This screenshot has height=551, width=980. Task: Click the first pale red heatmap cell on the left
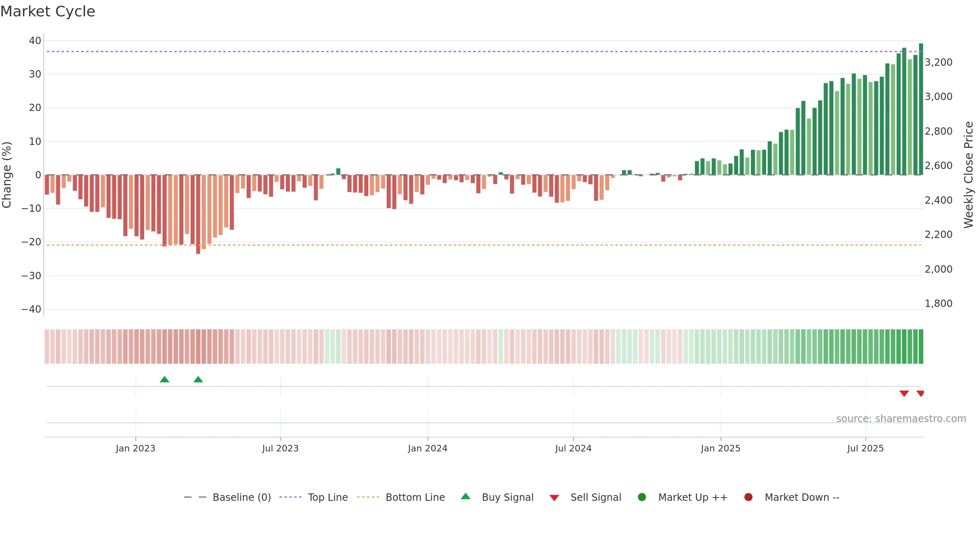[x=47, y=347]
